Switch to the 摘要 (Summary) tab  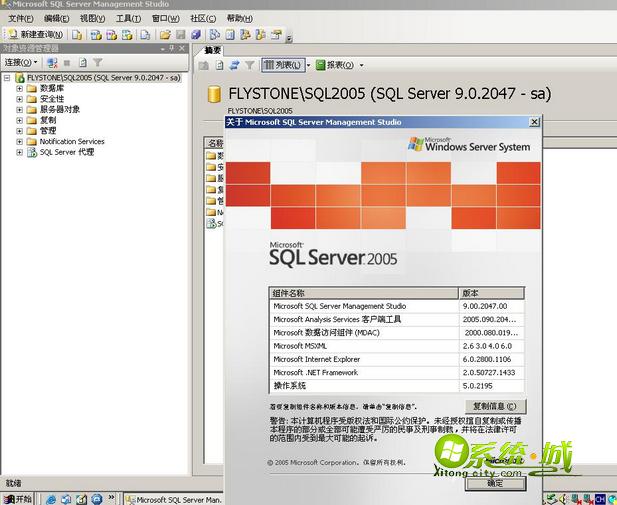pyautogui.click(x=213, y=50)
